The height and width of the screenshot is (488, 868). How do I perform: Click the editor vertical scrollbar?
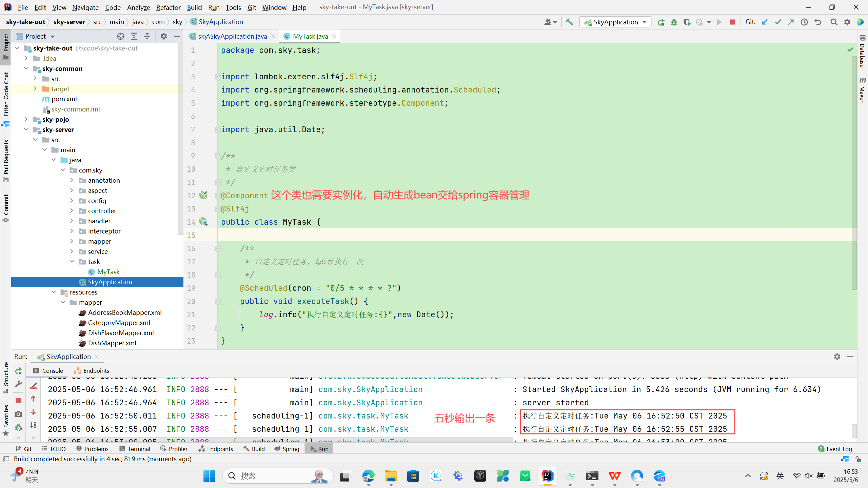[854, 169]
